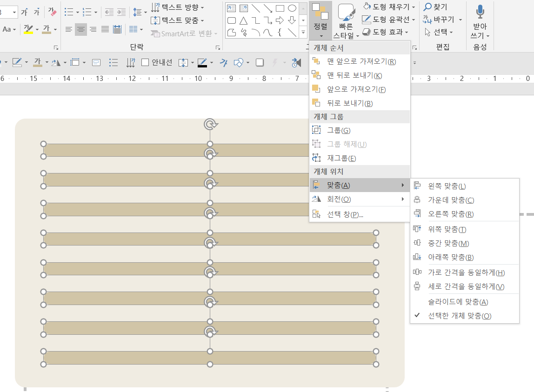Screen dimensions: 534x392
Task: Check 슬라이드에 맞춤 align to slide option
Action: (458, 302)
